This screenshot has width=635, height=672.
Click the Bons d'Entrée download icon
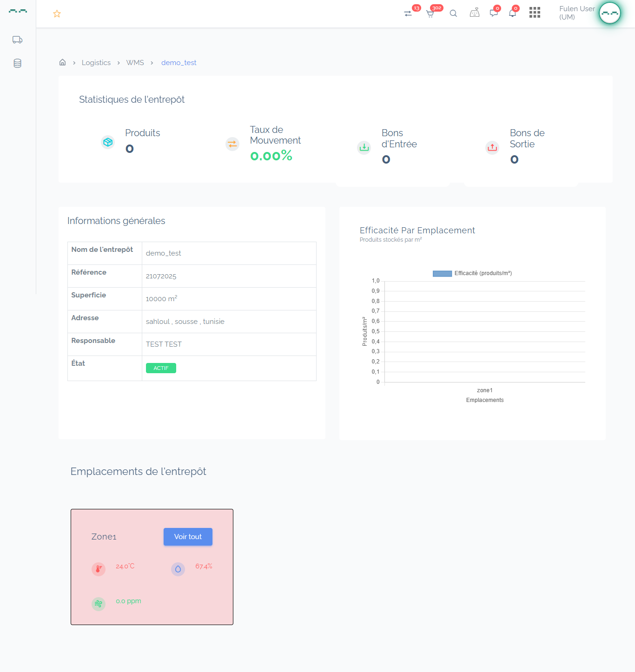[364, 148]
